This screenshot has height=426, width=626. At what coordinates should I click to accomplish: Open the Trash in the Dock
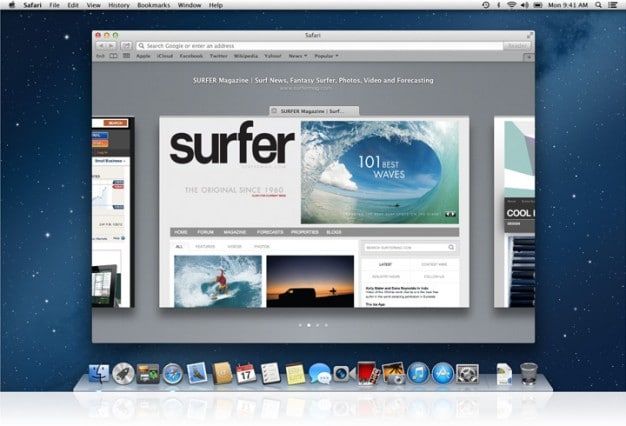[x=529, y=374]
